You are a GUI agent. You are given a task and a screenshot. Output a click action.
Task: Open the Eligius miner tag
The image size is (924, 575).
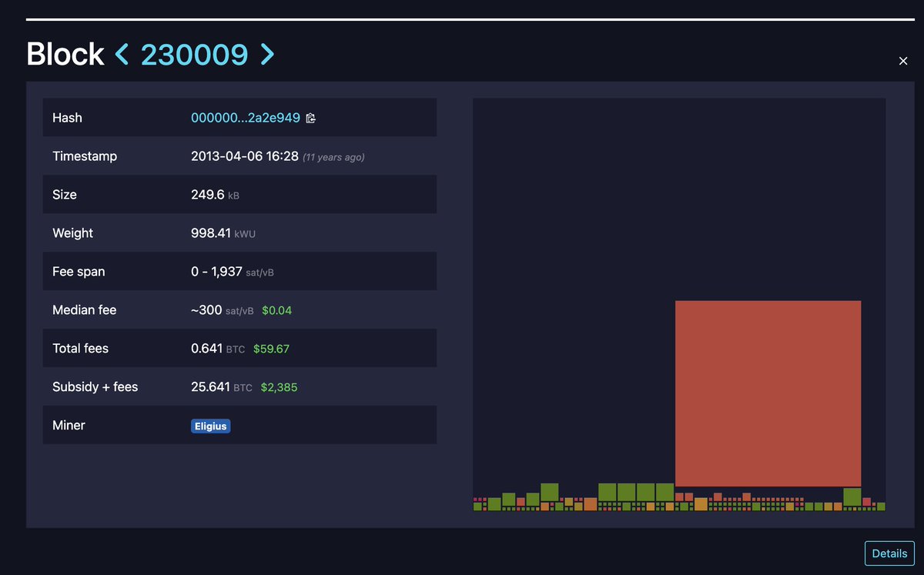coord(210,426)
